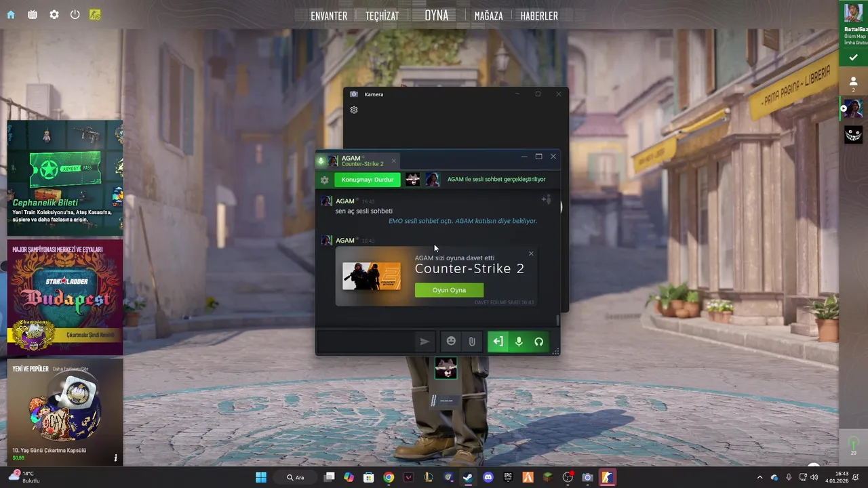Click AGAM name in first message
Viewport: 868px width, 488px height.
(345, 201)
